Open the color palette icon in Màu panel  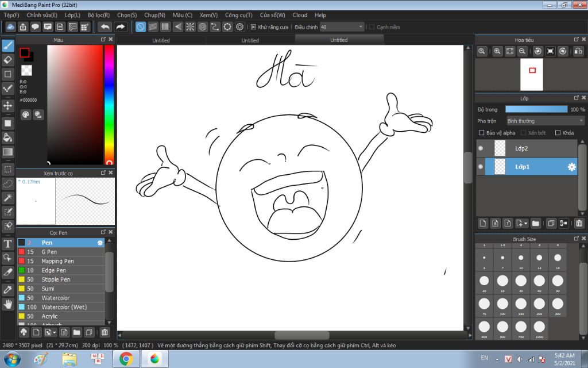[x=25, y=115]
